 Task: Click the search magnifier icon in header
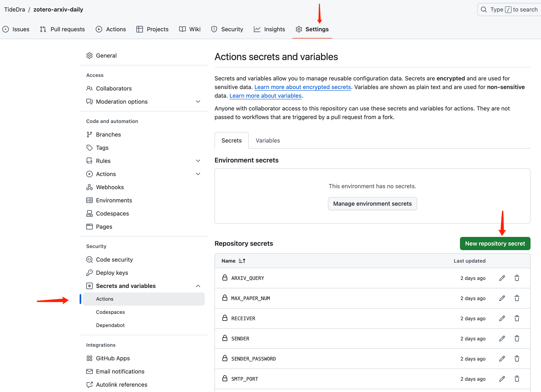click(484, 9)
